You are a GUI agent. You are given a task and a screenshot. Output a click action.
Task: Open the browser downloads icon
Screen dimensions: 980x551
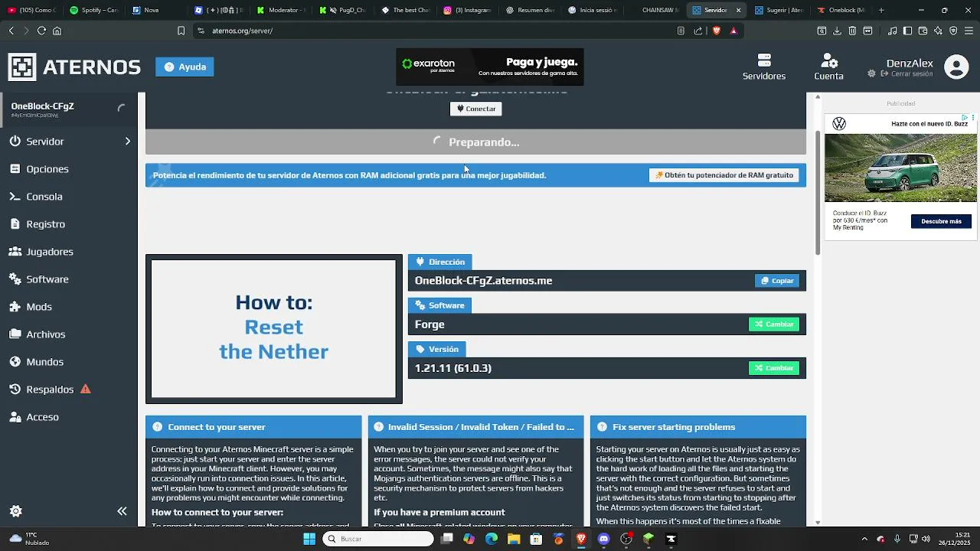(x=837, y=31)
